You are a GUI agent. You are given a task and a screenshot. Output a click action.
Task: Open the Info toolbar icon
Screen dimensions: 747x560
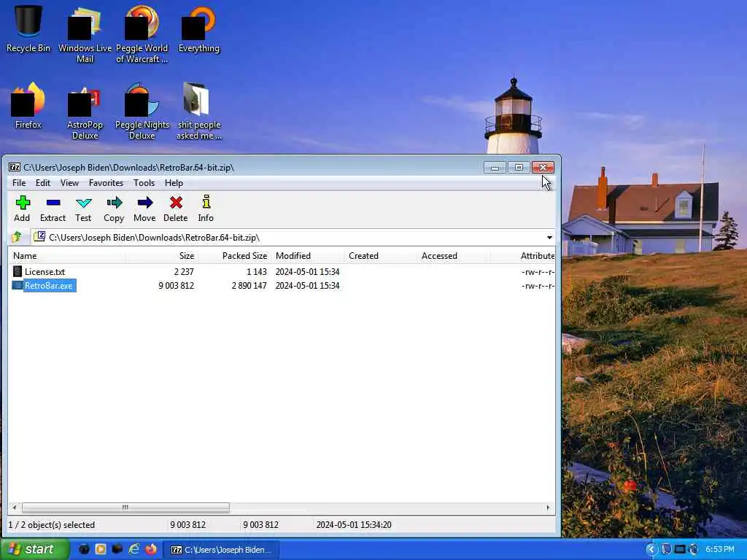pos(206,202)
